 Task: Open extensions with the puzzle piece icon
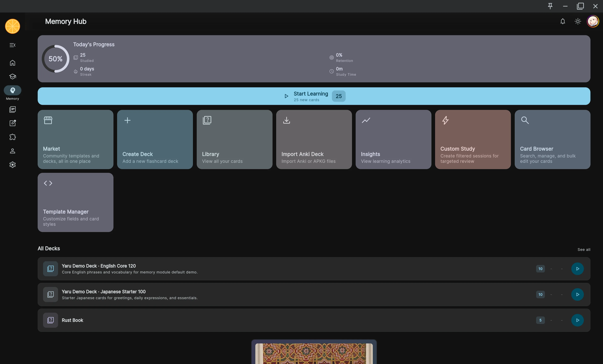tap(12, 137)
